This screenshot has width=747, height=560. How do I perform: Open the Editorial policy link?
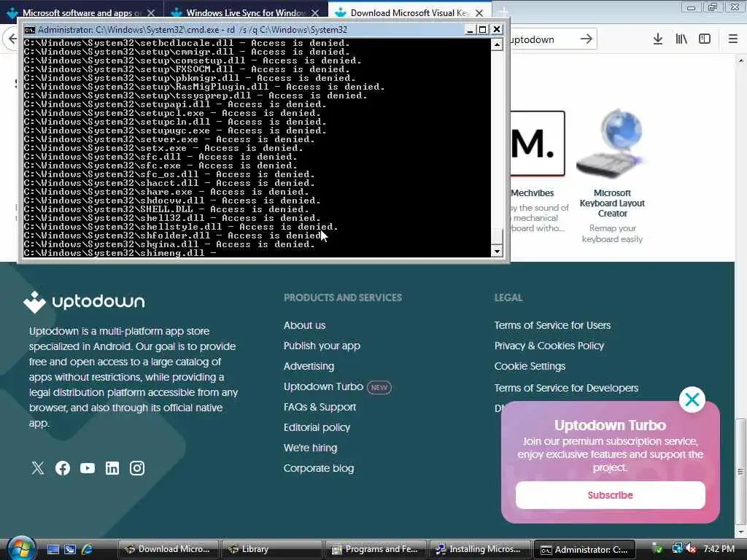click(317, 427)
